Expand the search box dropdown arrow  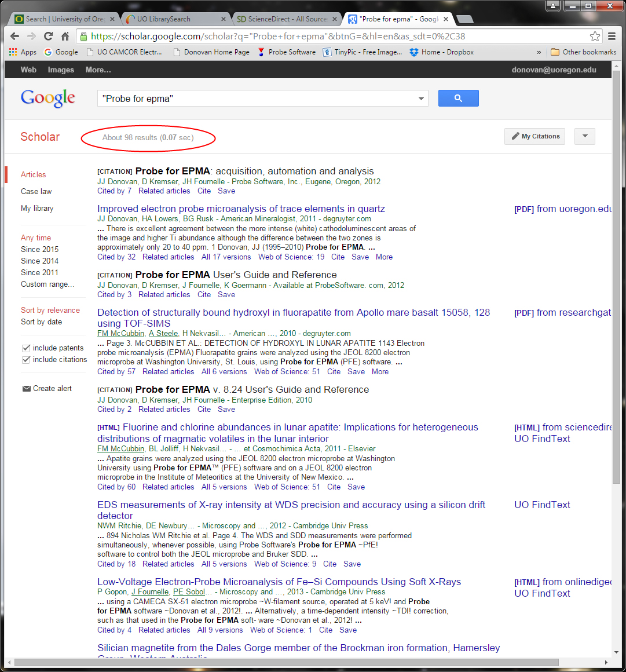421,99
